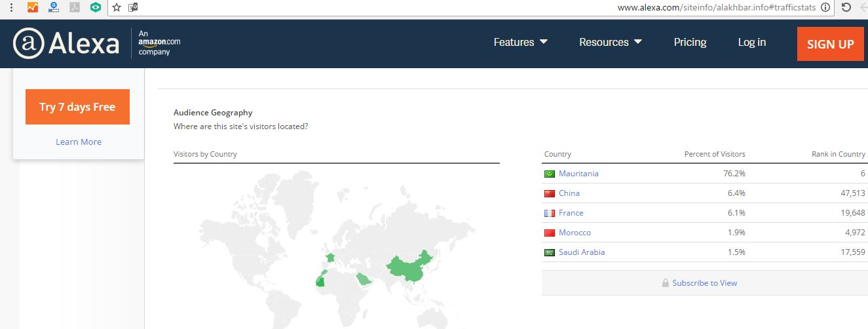The image size is (868, 329).
Task: Click the Try 7 days Free button
Action: 77,107
